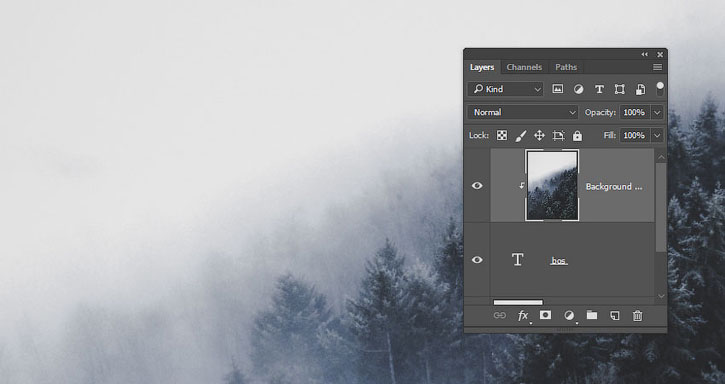Toggle layer filtering on or off
This screenshot has height=384, width=725.
pos(660,89)
